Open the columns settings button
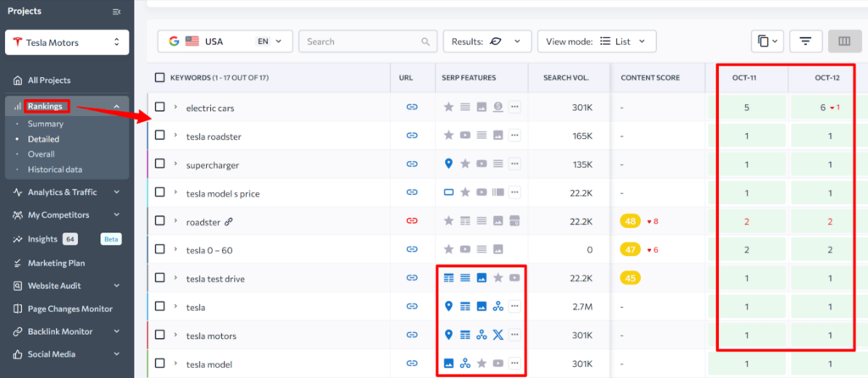 pos(844,42)
